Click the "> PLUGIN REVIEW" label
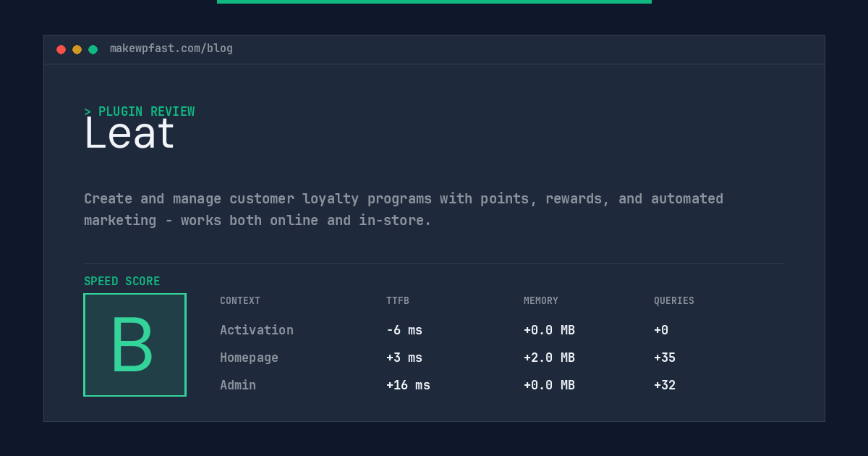The height and width of the screenshot is (456, 868). 140,111
